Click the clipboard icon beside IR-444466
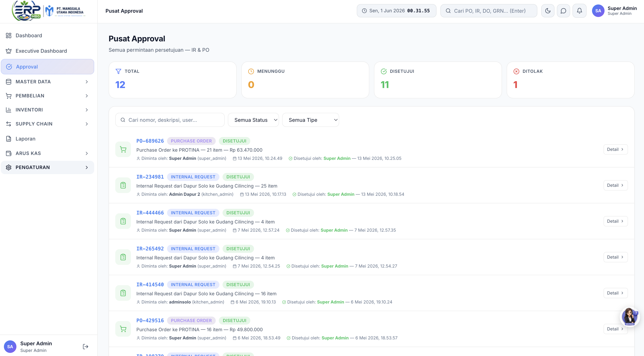This screenshot has height=356, width=644. coord(123,221)
